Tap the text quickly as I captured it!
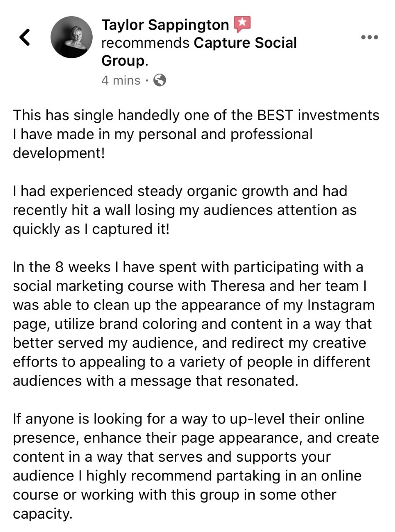This screenshot has width=395, height=532. [x=91, y=229]
